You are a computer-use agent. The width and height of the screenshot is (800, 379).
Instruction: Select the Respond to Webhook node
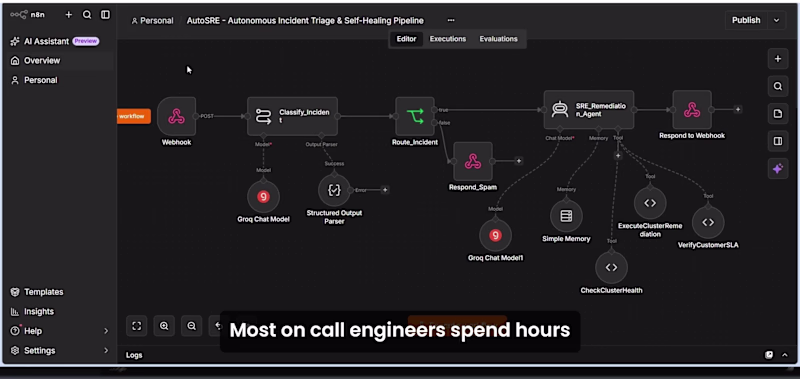[x=692, y=110]
